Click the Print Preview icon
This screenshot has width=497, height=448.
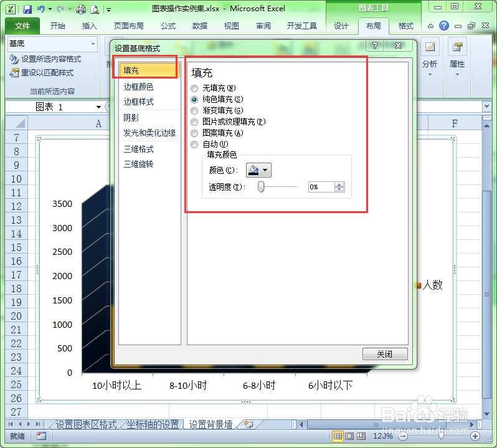95,9
